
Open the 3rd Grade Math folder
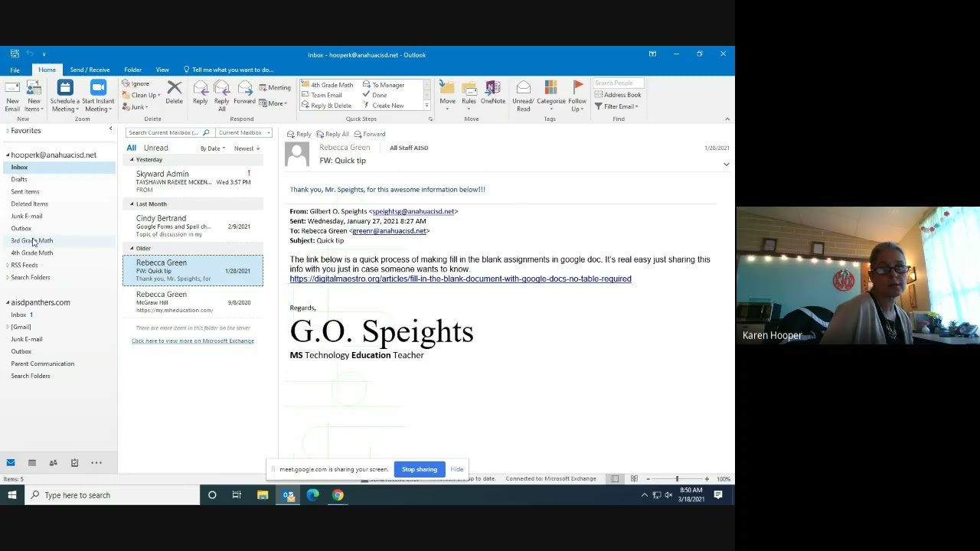pos(32,240)
